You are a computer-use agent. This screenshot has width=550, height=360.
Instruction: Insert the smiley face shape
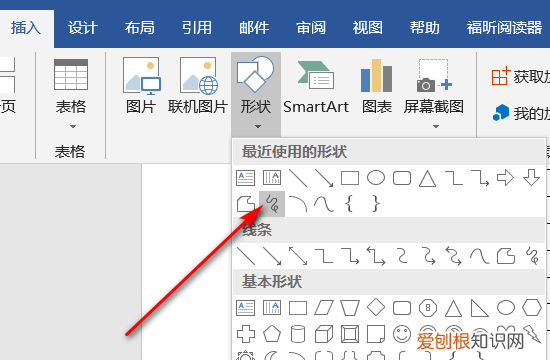(402, 334)
